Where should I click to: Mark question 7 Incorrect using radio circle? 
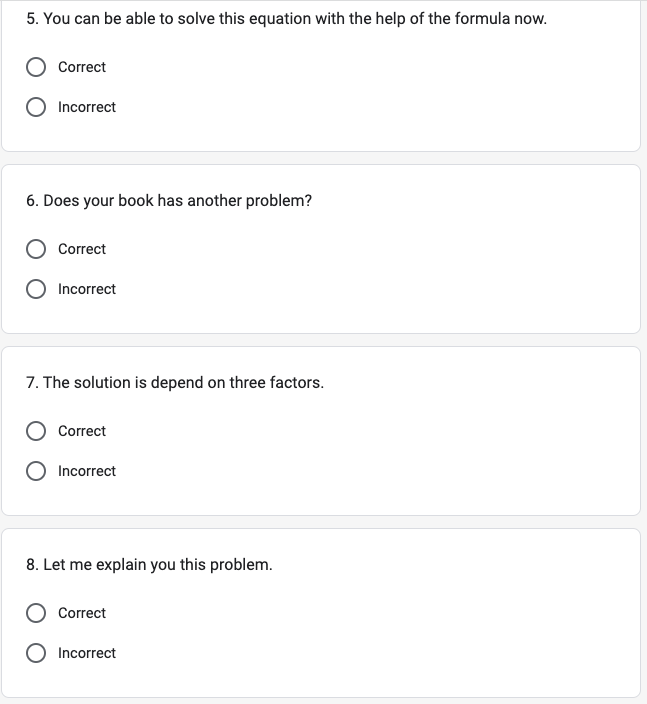(x=36, y=471)
